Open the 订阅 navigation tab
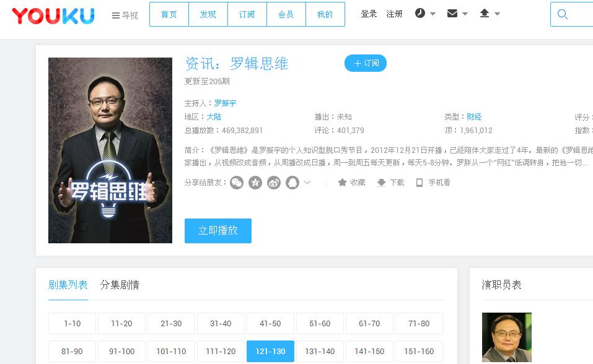 (247, 14)
